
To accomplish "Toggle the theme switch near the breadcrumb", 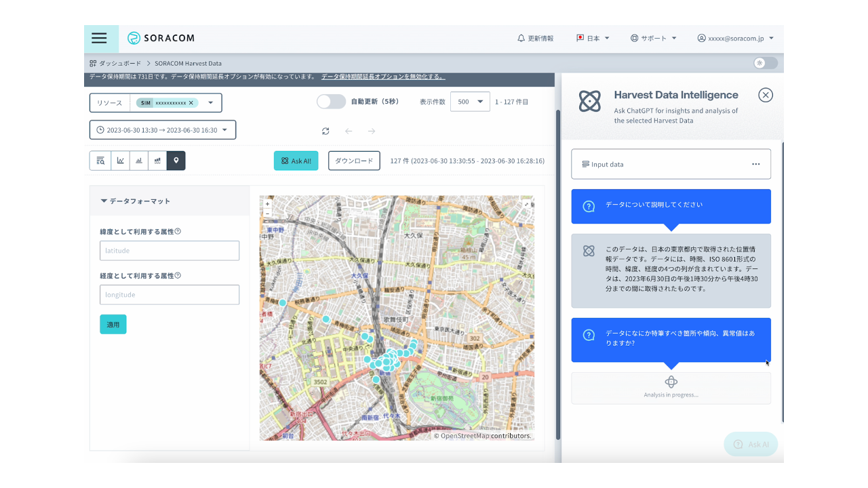I will (x=765, y=62).
